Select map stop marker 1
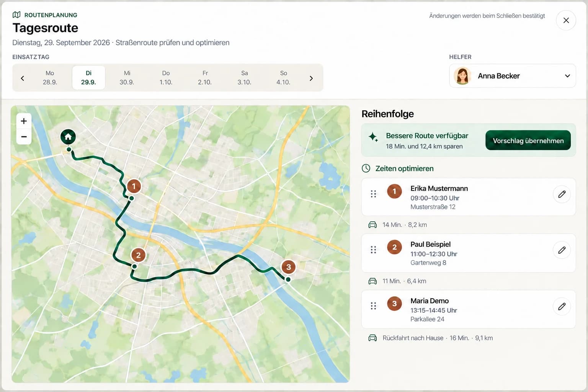The height and width of the screenshot is (392, 588). click(x=134, y=186)
